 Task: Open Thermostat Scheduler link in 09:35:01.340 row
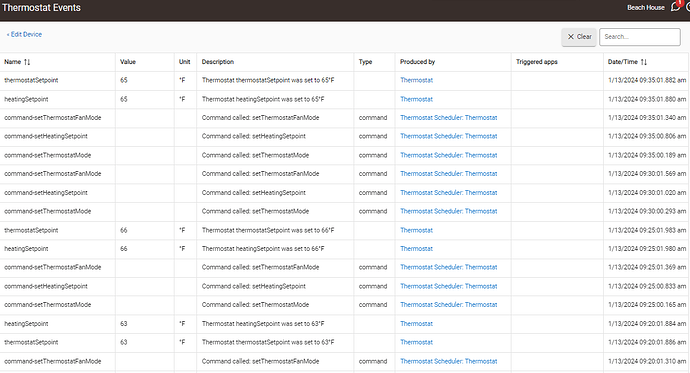(448, 117)
